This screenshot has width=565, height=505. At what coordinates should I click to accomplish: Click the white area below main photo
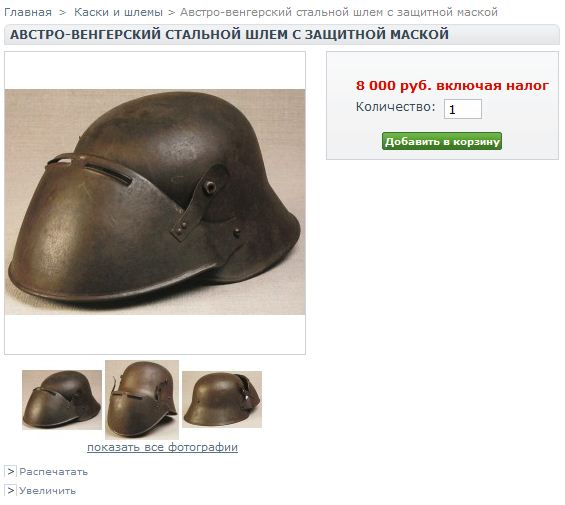[155, 334]
